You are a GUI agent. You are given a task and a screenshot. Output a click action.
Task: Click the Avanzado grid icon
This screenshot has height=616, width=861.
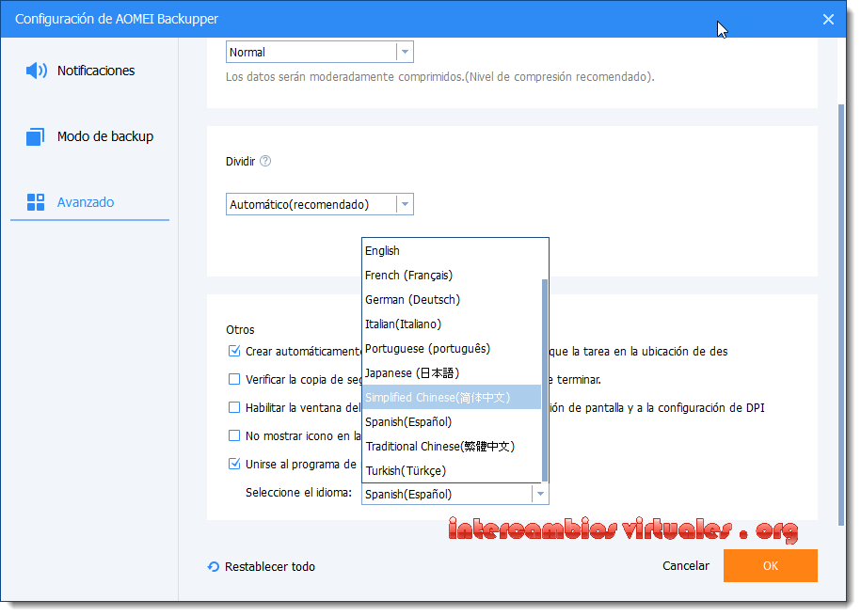pos(36,202)
